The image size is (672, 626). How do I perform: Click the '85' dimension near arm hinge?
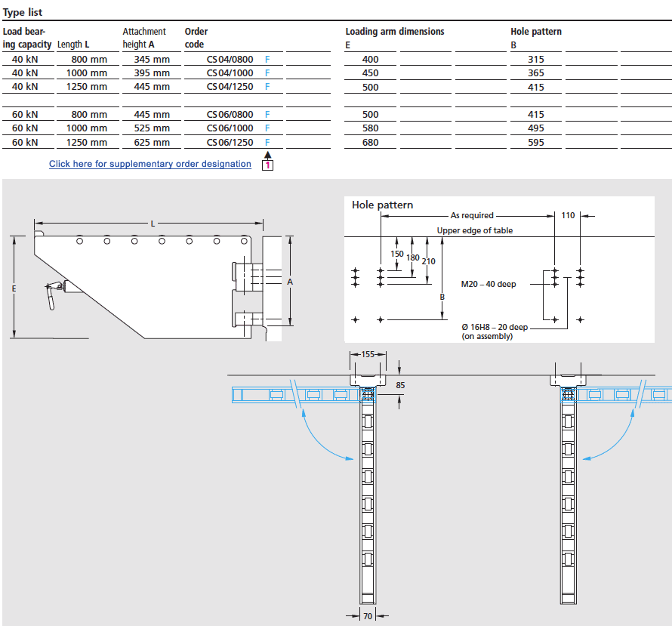400,385
